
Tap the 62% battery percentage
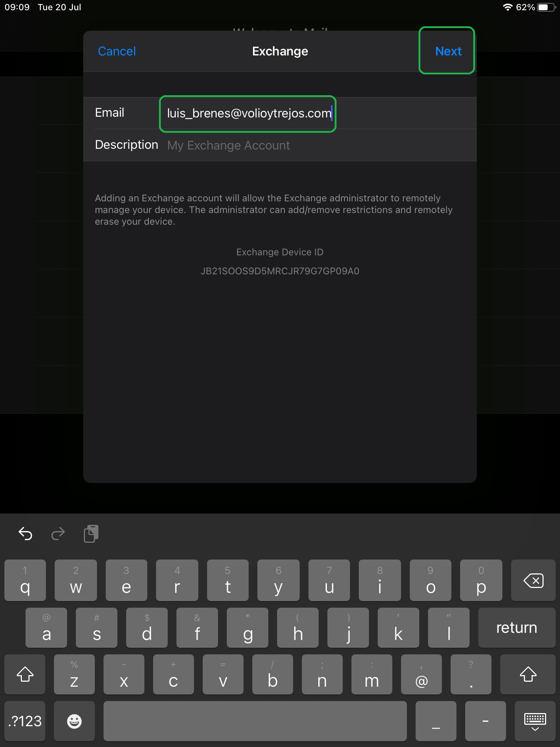tap(525, 7)
